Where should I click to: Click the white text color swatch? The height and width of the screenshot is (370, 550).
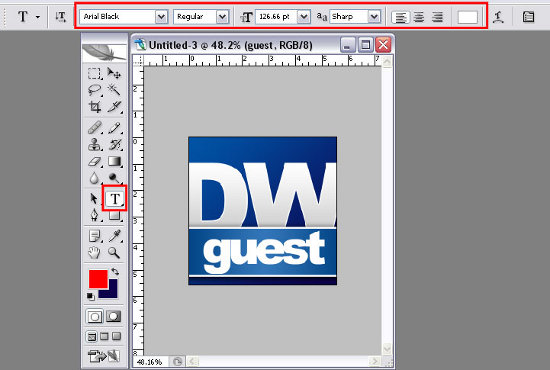click(467, 17)
